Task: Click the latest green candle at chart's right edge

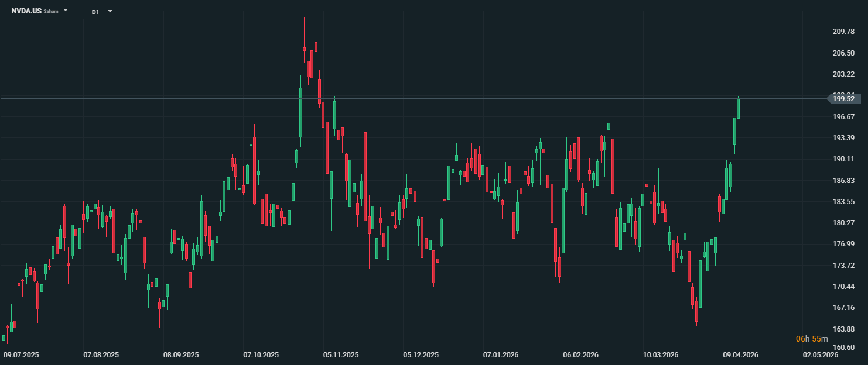Action: [738, 108]
